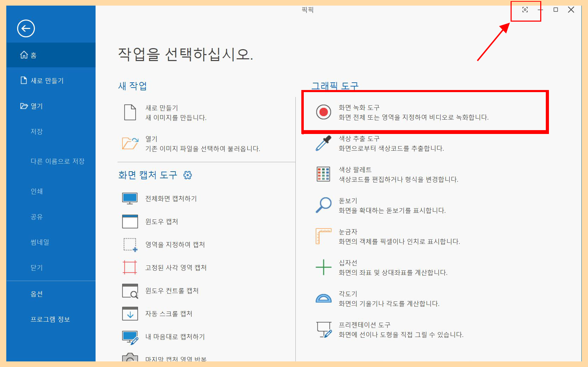Click the 내 마음대로 캡처하기 icon
Viewport: 588px width, 367px height.
point(130,337)
